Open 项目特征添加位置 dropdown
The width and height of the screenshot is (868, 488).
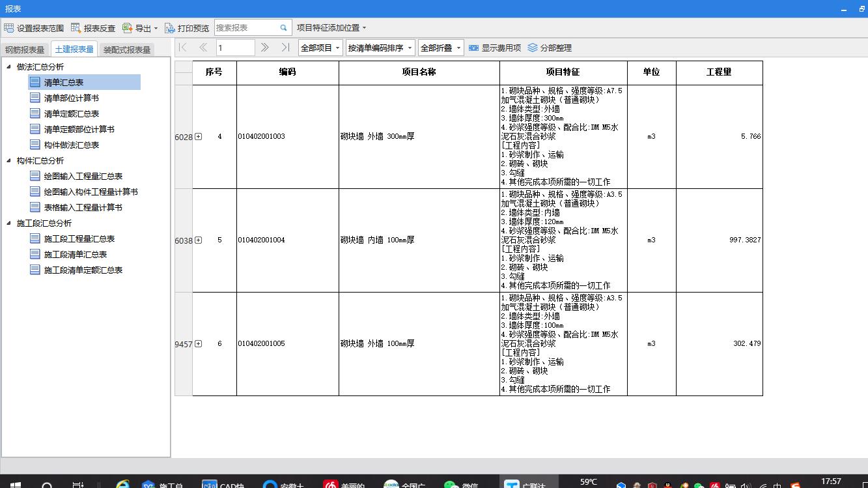click(331, 28)
